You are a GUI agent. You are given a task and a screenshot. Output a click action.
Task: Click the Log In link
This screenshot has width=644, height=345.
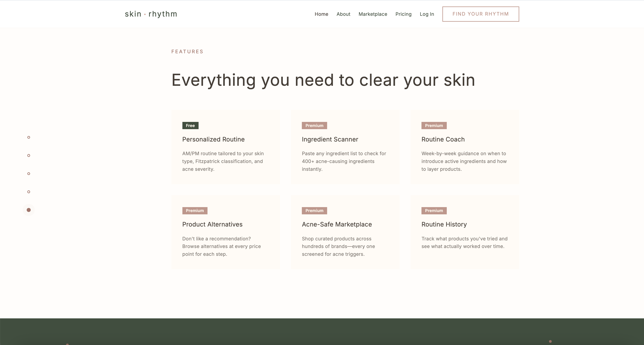427,14
